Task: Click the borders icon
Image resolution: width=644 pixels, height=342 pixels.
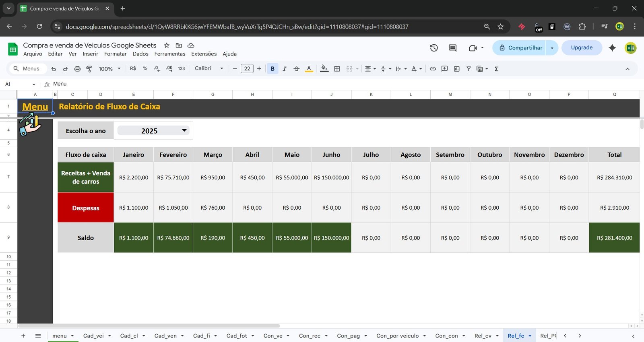Action: pos(337,69)
